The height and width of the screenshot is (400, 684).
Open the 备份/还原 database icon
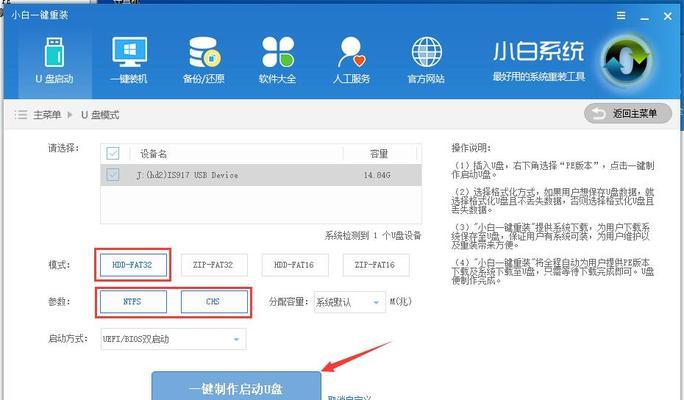(x=204, y=51)
